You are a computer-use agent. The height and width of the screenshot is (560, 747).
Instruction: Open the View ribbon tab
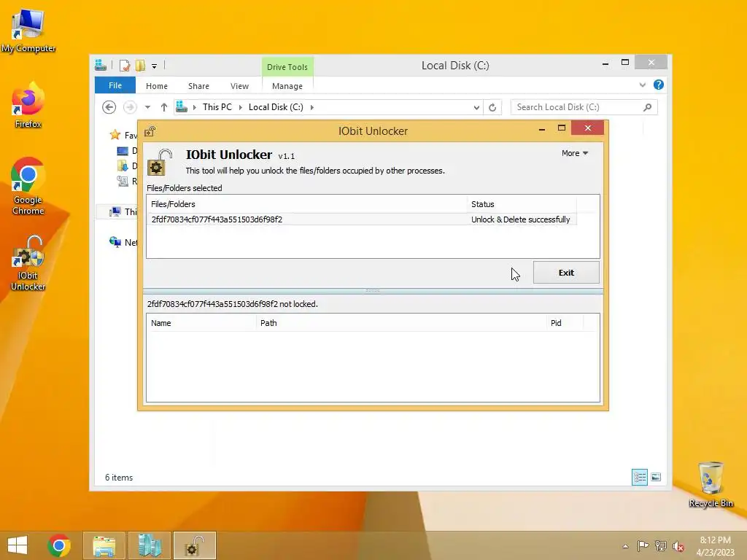coord(239,86)
